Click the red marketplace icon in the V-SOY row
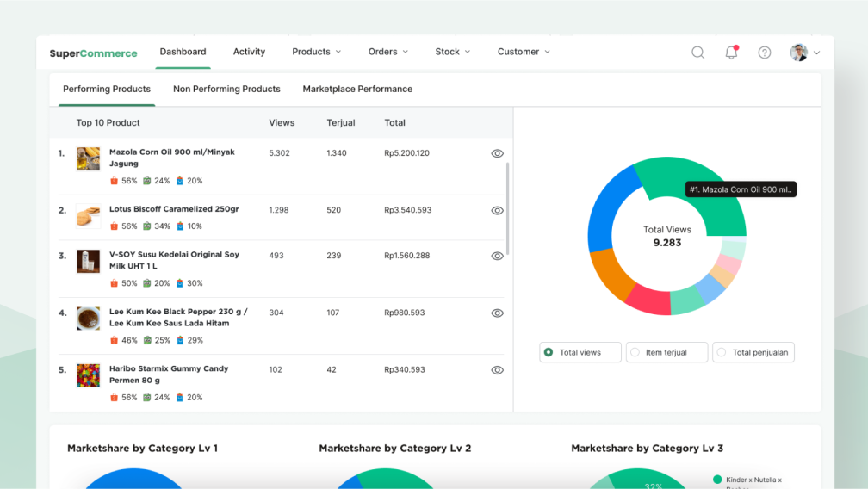 pyautogui.click(x=114, y=283)
